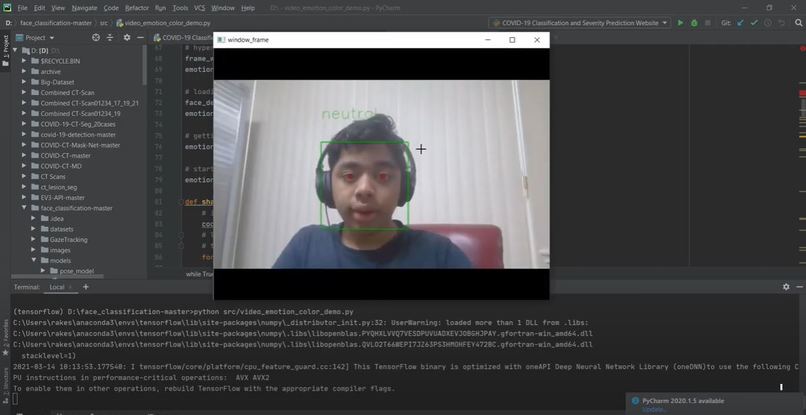Select COVID-19-CT-Seg_20cases folder in tree

78,124
